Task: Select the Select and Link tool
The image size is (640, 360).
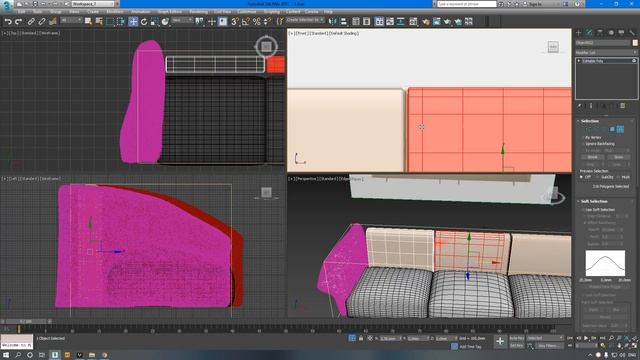Action: click(31, 22)
